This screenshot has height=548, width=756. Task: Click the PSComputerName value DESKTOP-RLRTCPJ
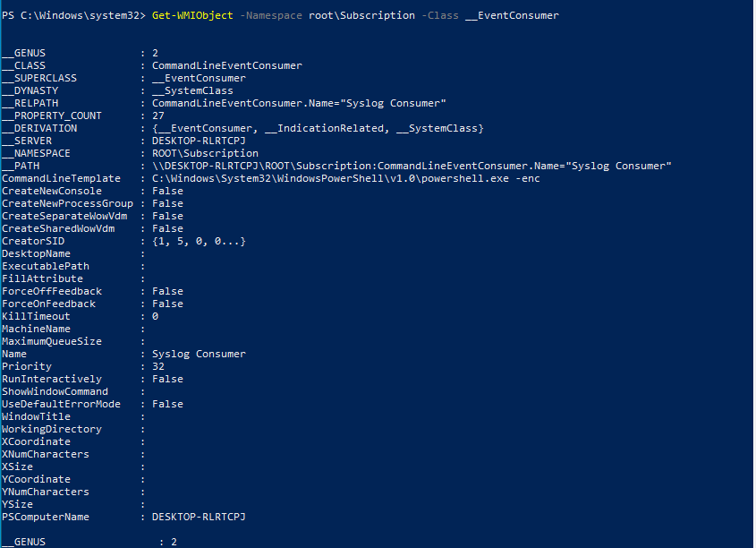click(199, 518)
